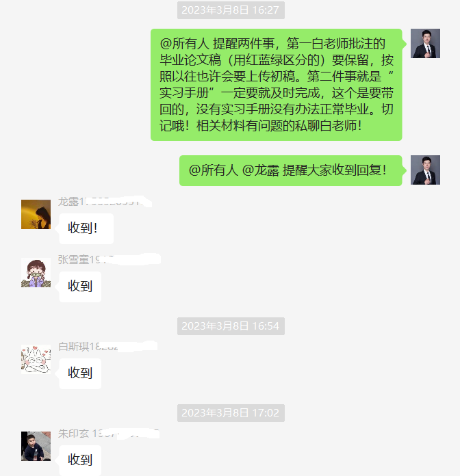Click 白斯琪's 收到 reply bubble
This screenshot has width=460, height=476.
[x=80, y=373]
